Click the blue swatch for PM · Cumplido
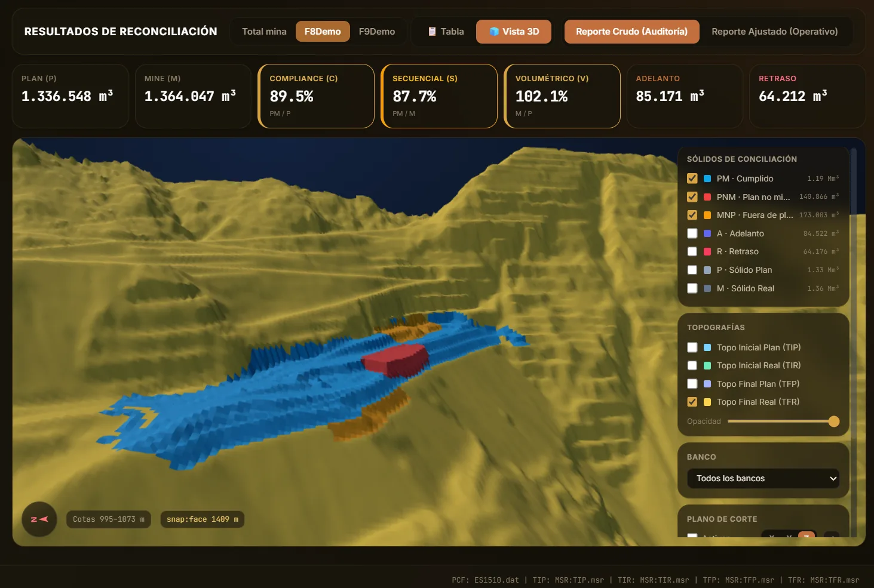The height and width of the screenshot is (588, 874). point(707,178)
